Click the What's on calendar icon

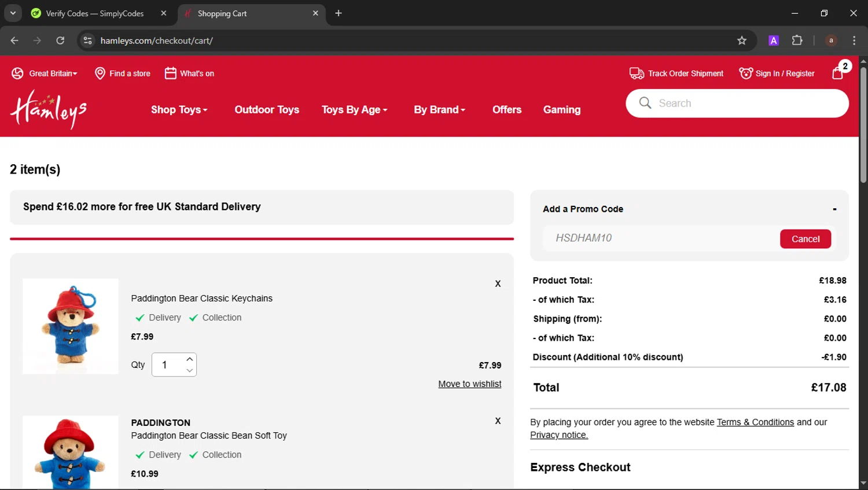pos(170,73)
